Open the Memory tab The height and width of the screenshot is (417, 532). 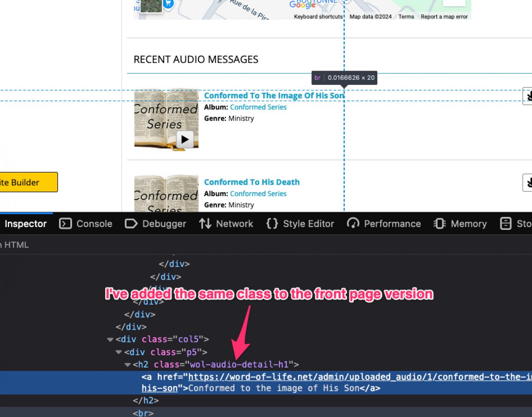[x=460, y=224]
